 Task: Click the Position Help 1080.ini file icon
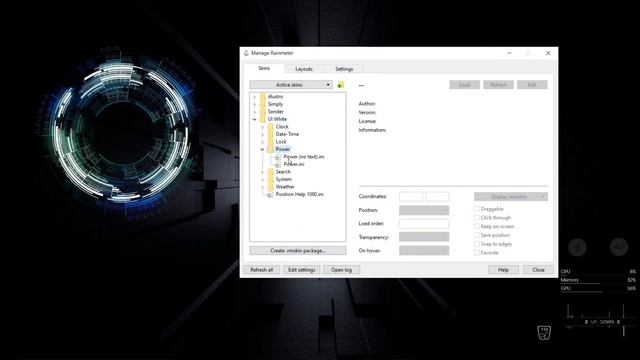269,195
